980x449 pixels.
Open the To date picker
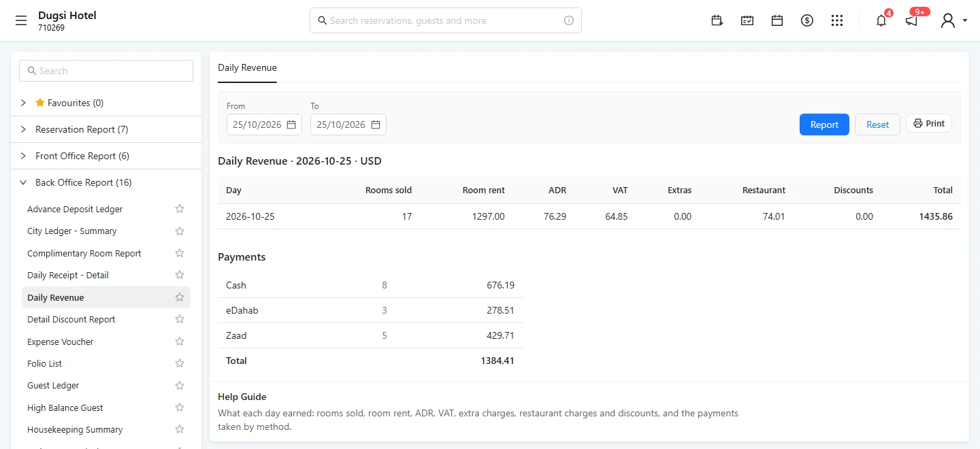pyautogui.click(x=348, y=124)
